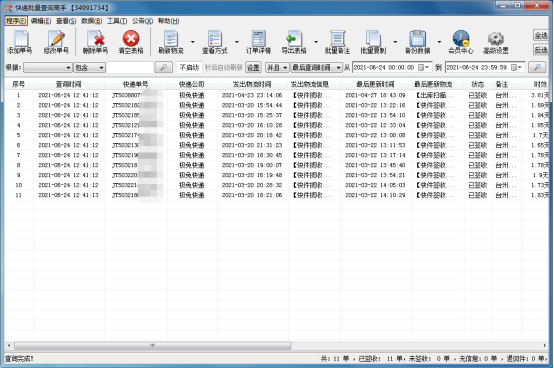Sort by the 快递单号 column header

(136, 84)
